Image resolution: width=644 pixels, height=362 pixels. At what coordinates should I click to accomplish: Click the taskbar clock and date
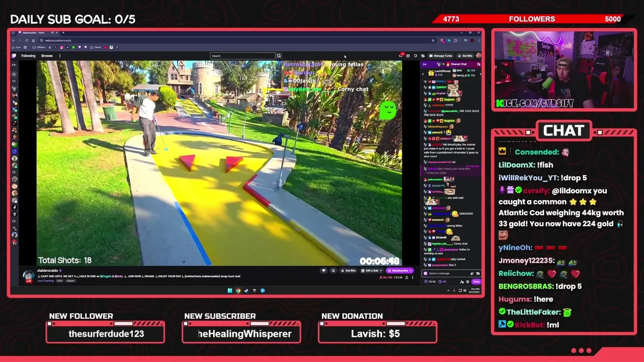[474, 290]
